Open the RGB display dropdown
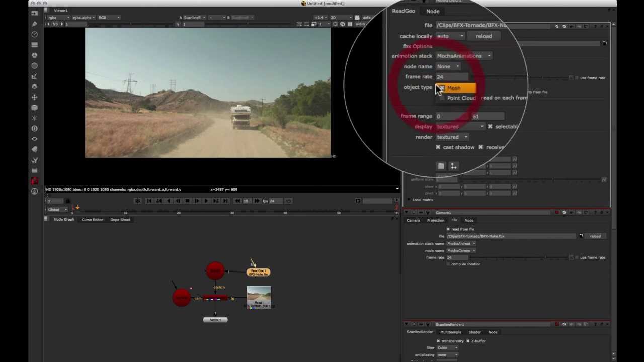This screenshot has height=362, width=644. (x=108, y=18)
